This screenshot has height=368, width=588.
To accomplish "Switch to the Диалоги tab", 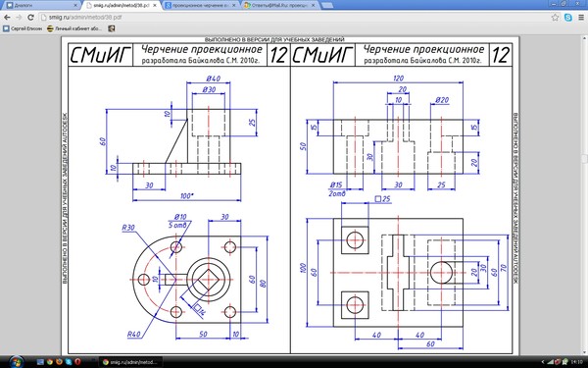I will (x=41, y=5).
